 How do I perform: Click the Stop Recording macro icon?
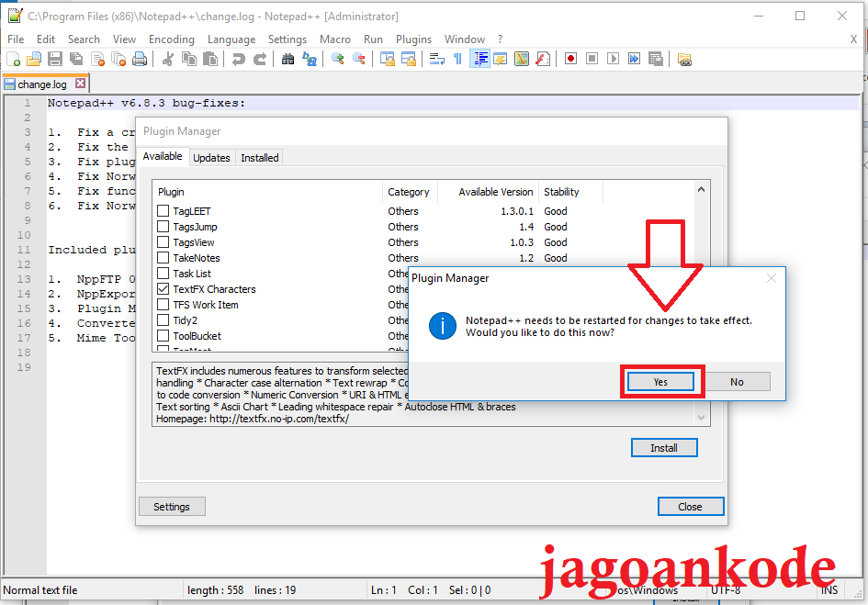592,59
